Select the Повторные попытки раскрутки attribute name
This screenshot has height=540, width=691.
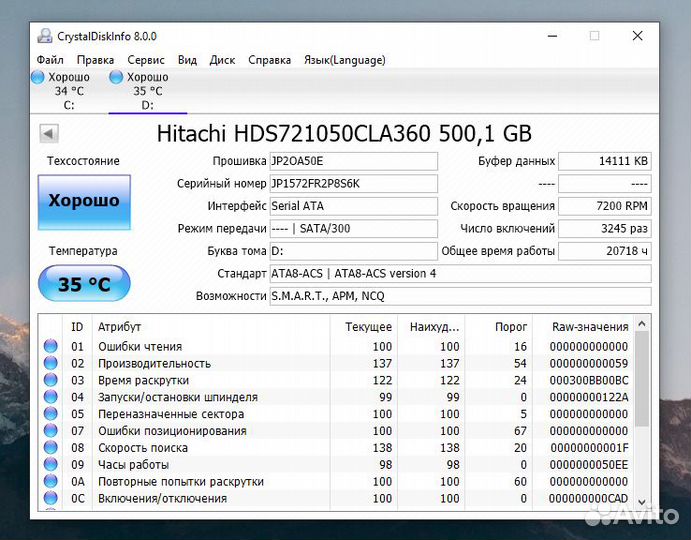(181, 481)
